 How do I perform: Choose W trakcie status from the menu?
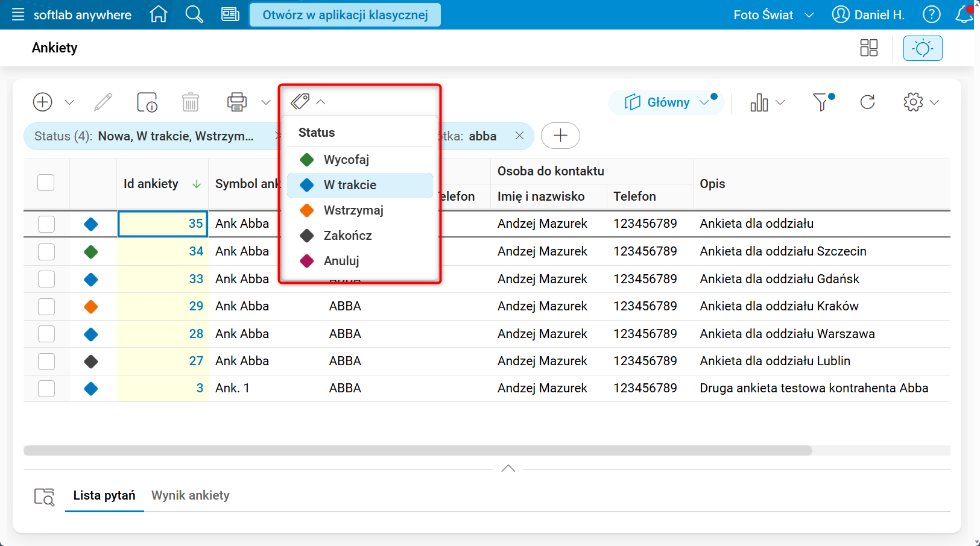click(x=360, y=185)
